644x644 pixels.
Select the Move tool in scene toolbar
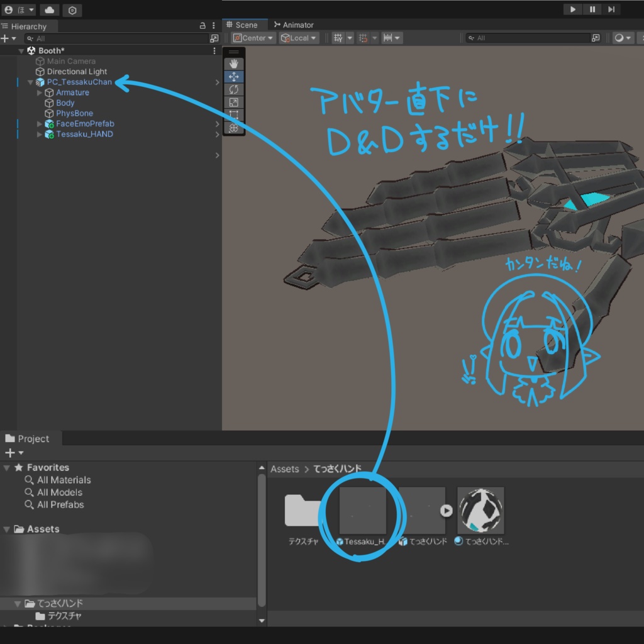(234, 77)
